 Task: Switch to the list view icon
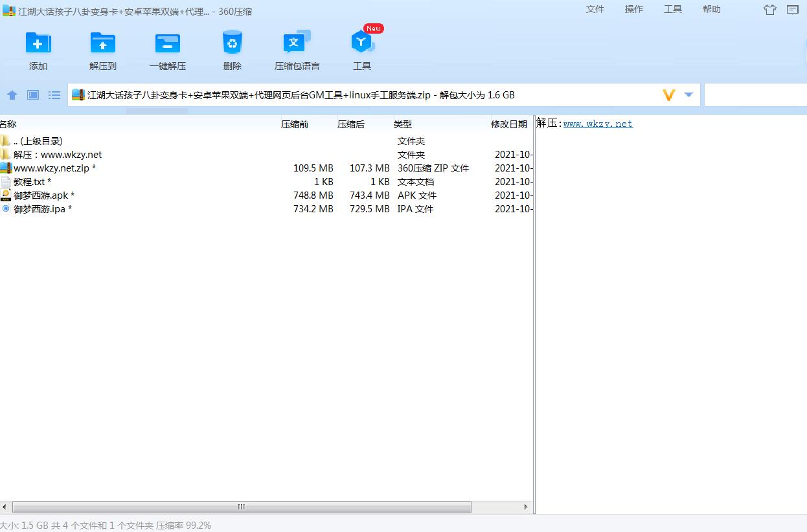click(x=54, y=95)
